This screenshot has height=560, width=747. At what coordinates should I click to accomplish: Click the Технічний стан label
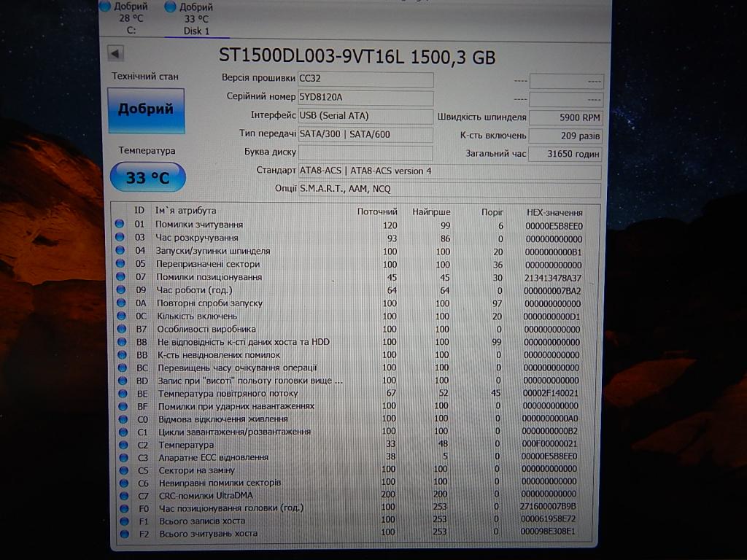(145, 76)
